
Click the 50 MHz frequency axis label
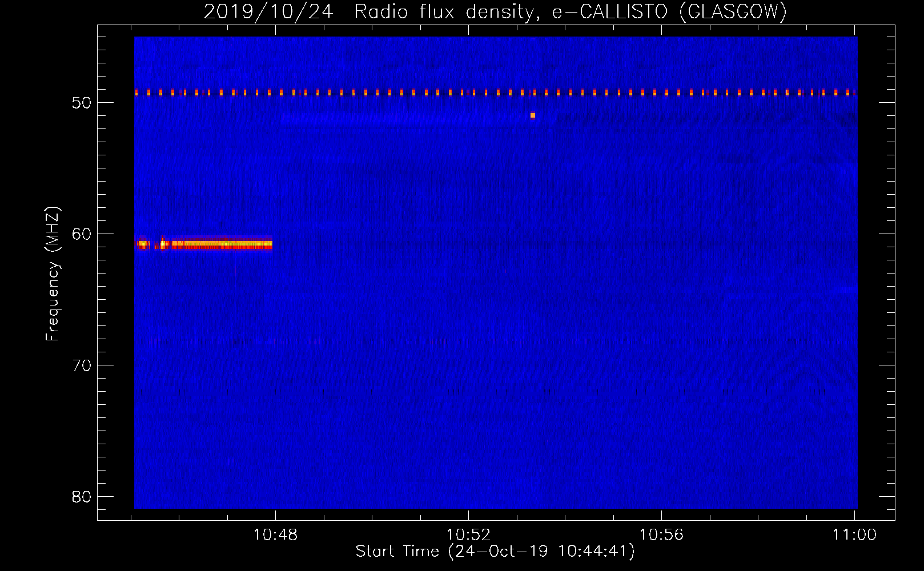tap(82, 103)
